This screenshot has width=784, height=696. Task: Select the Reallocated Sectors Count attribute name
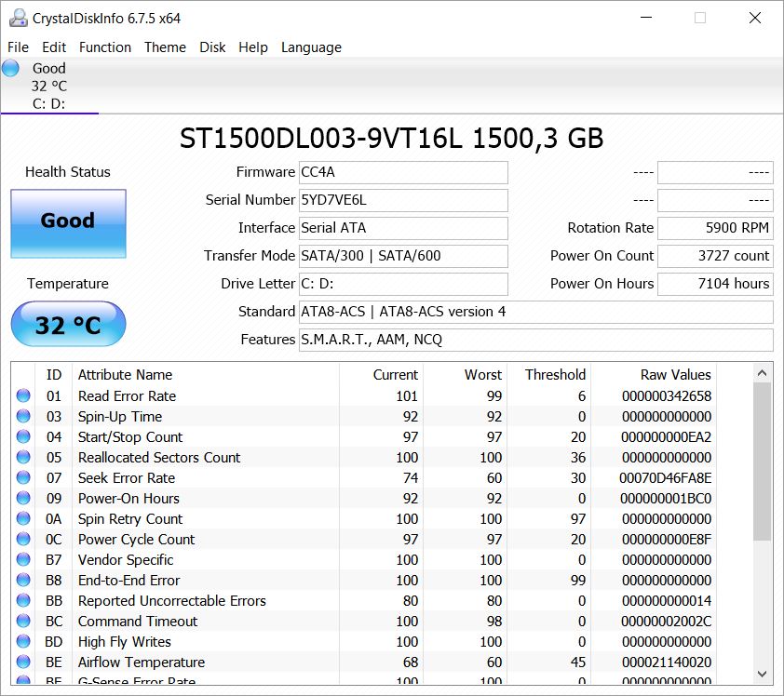point(159,458)
